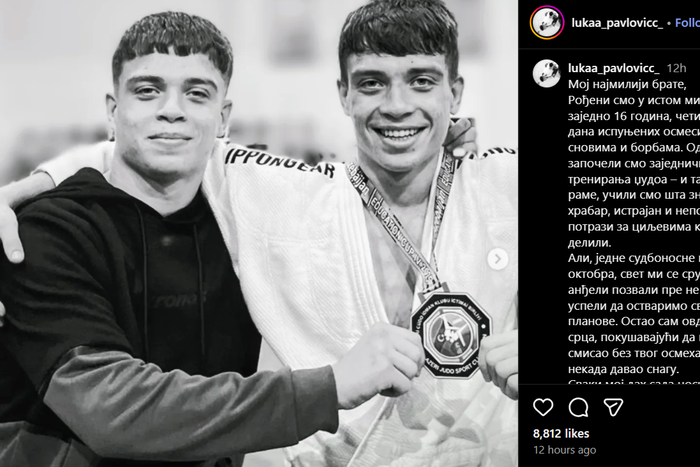Click the IPPONGEAR lettering on the judogi shoulder
Viewport: 700px width, 467px height.
pyautogui.click(x=280, y=163)
